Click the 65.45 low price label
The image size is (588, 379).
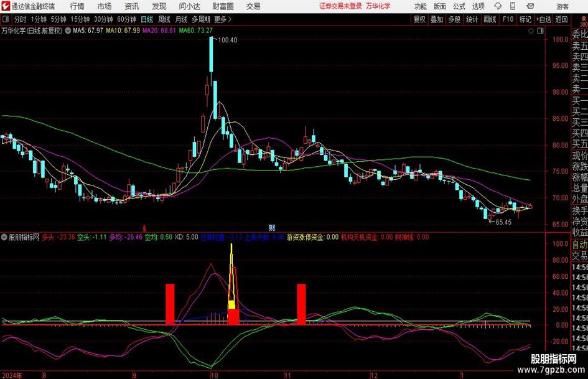click(503, 222)
